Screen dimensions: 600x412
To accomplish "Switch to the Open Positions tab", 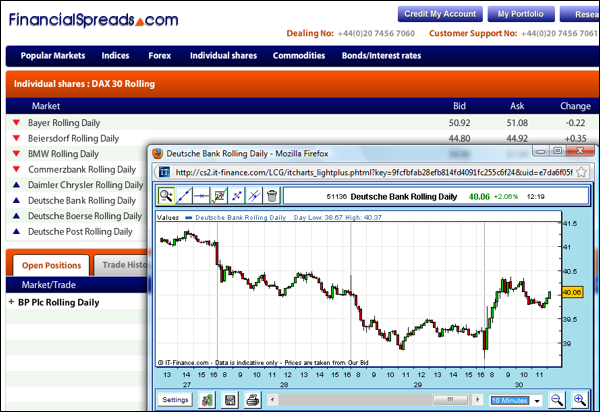I will click(x=51, y=265).
